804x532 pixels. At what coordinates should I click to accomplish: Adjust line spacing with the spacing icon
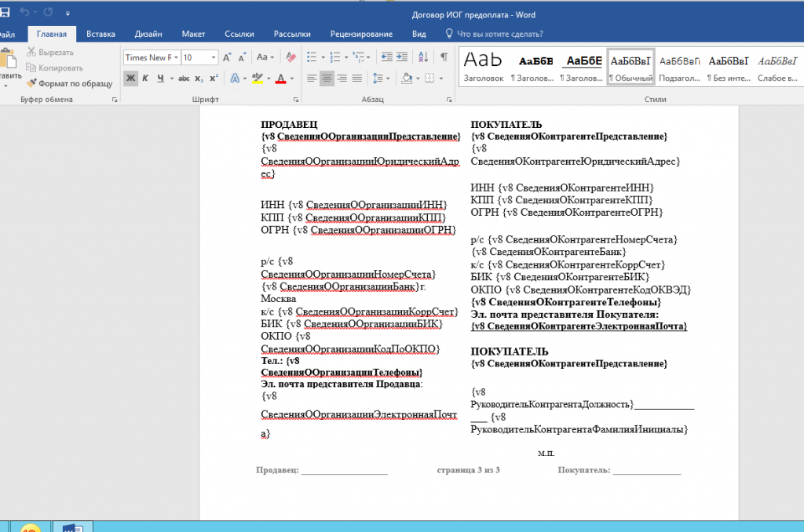point(378,78)
